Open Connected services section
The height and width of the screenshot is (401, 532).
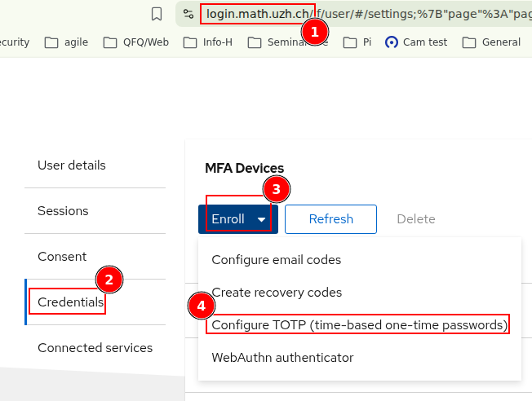click(95, 348)
